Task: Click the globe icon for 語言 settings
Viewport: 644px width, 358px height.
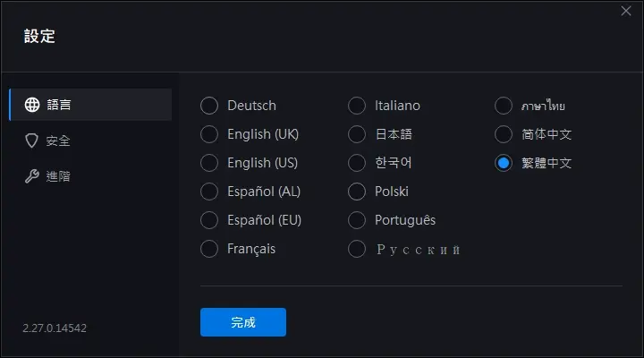Action: (x=32, y=105)
